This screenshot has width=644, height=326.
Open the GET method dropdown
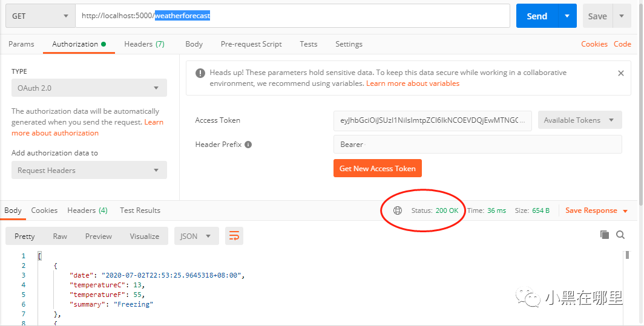(x=40, y=16)
